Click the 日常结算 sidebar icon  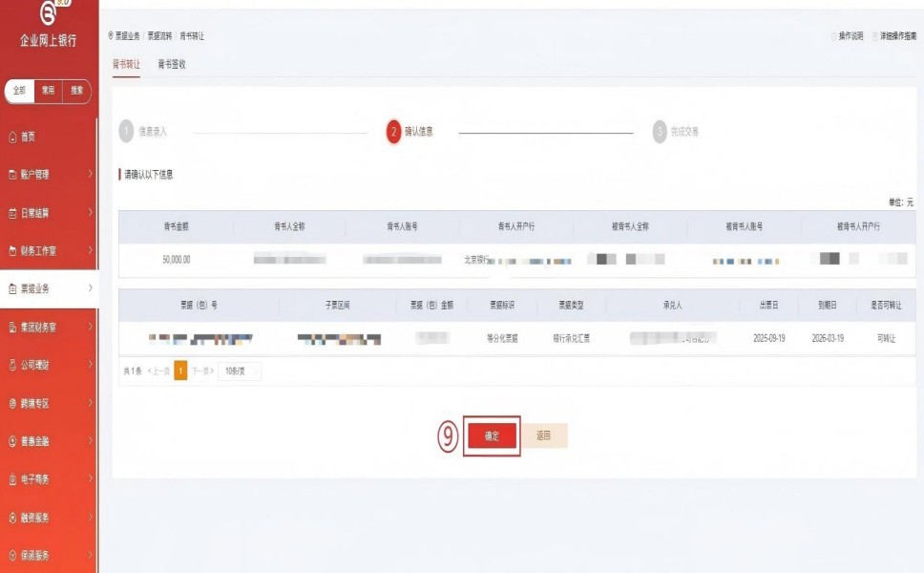tap(12, 213)
